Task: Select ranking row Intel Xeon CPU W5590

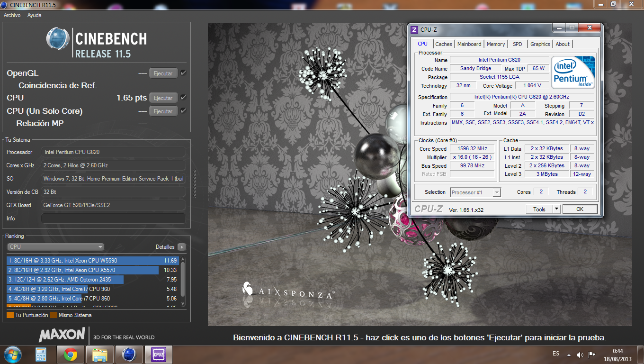Action: coord(93,261)
